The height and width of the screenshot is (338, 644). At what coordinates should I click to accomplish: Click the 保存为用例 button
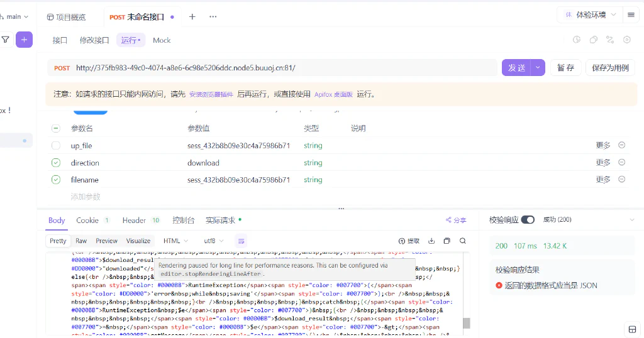610,68
